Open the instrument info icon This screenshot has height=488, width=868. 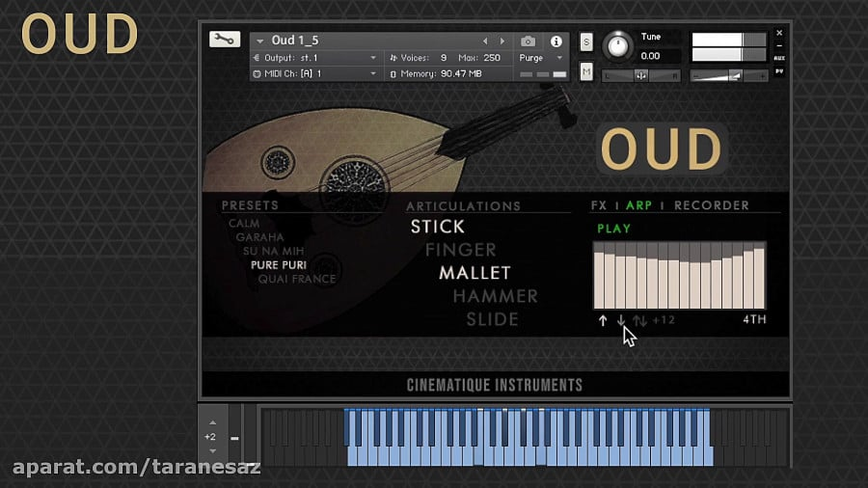(x=556, y=41)
